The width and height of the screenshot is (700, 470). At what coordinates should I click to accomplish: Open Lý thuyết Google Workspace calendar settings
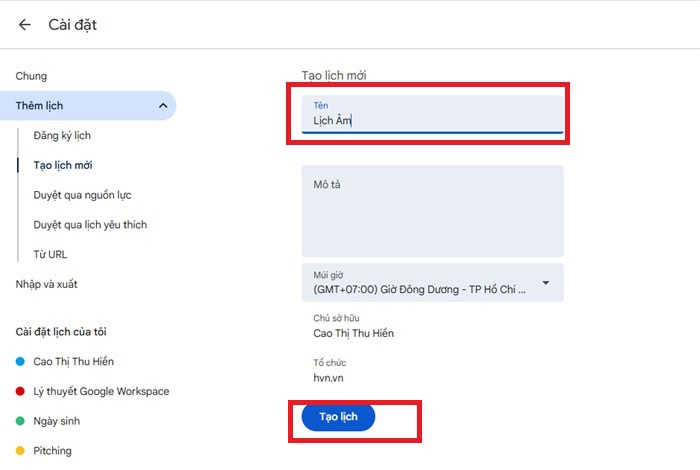click(x=101, y=391)
